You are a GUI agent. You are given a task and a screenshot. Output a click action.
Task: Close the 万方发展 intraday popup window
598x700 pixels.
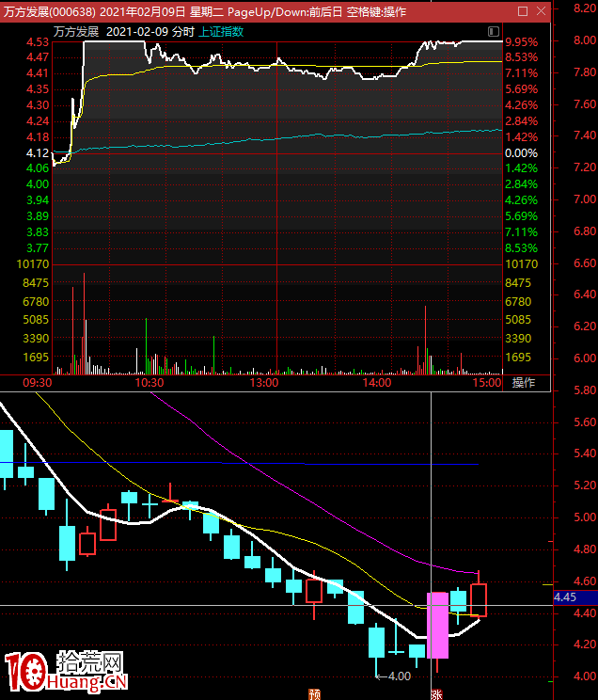(x=541, y=11)
